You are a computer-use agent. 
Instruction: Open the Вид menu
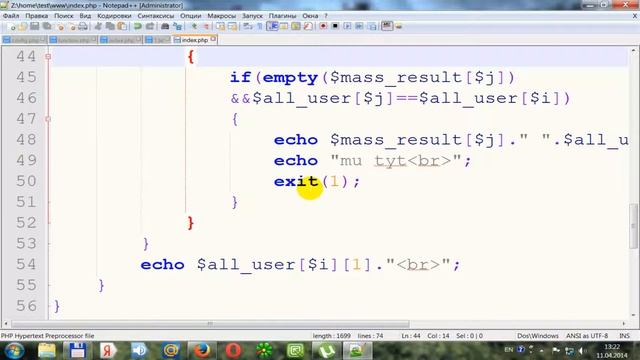(85, 16)
